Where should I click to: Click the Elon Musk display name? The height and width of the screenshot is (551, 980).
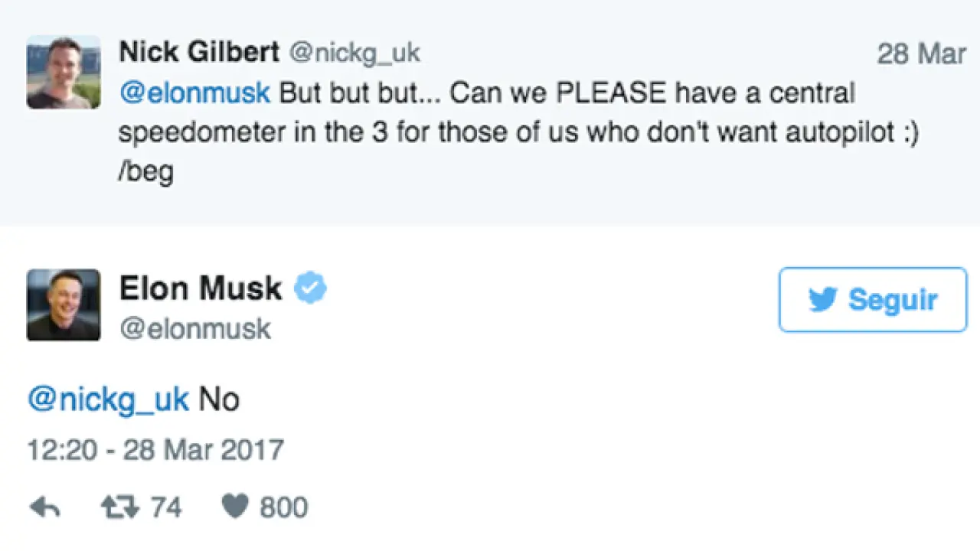coord(201,289)
